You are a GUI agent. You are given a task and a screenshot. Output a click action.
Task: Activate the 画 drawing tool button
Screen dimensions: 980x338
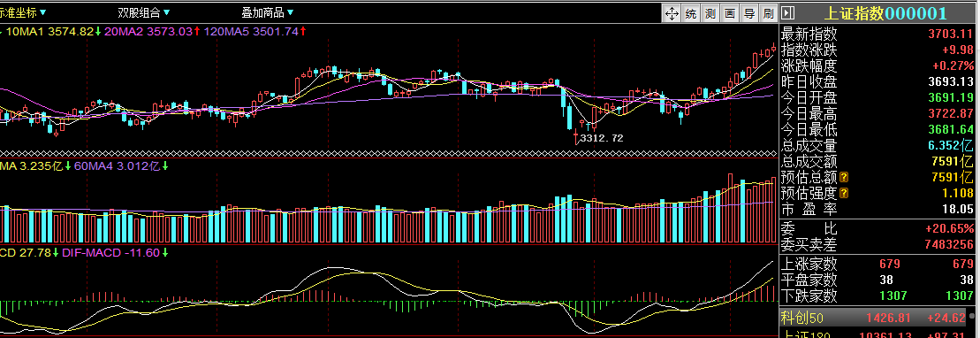click(729, 13)
